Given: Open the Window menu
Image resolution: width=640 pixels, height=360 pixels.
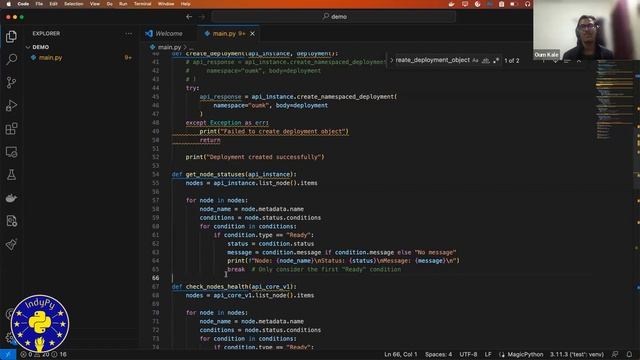Looking at the screenshot, I should 166,4.
